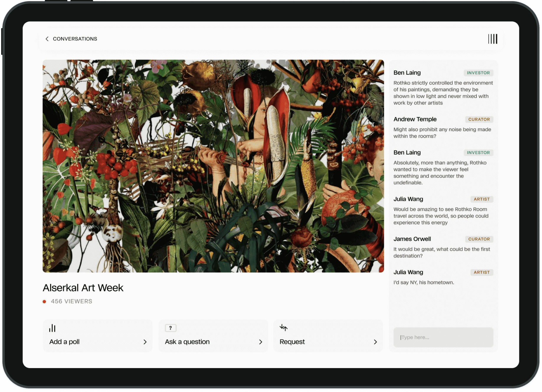Click the red live indicator dot
542x392 pixels.
click(44, 301)
